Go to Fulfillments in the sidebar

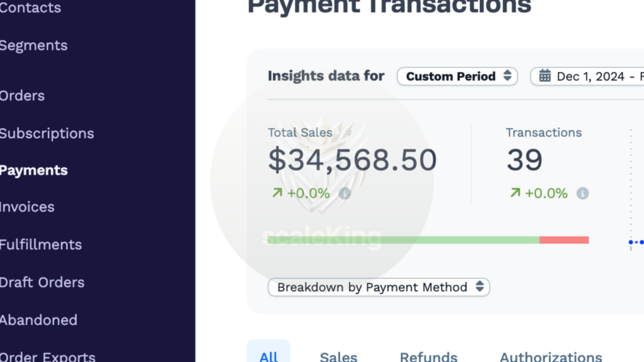(x=41, y=244)
